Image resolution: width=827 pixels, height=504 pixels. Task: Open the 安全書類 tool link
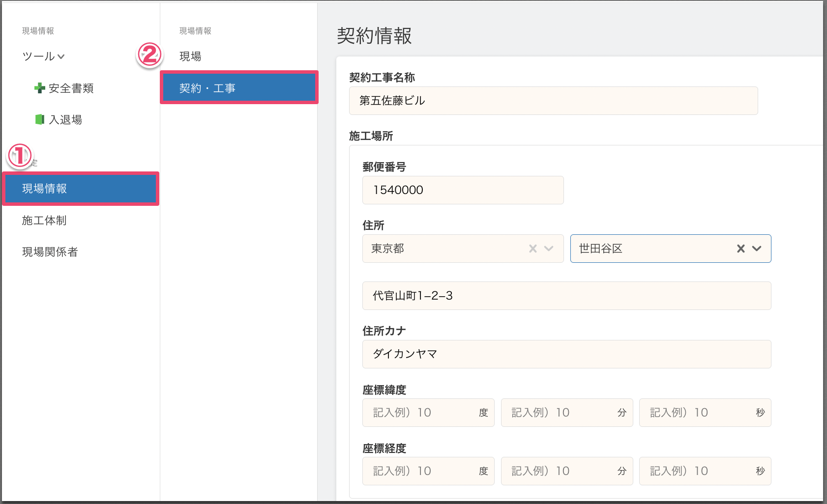point(71,88)
